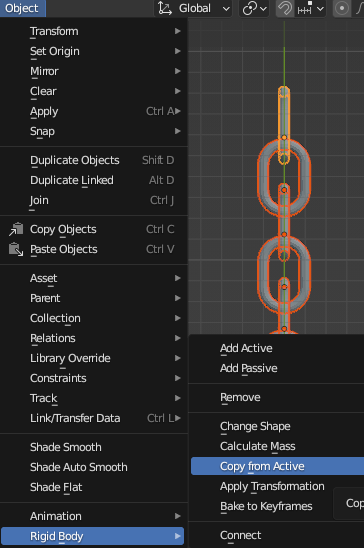Viewport: 364px width, 548px height.
Task: Open the snapping options dropdown
Action: tap(311, 8)
